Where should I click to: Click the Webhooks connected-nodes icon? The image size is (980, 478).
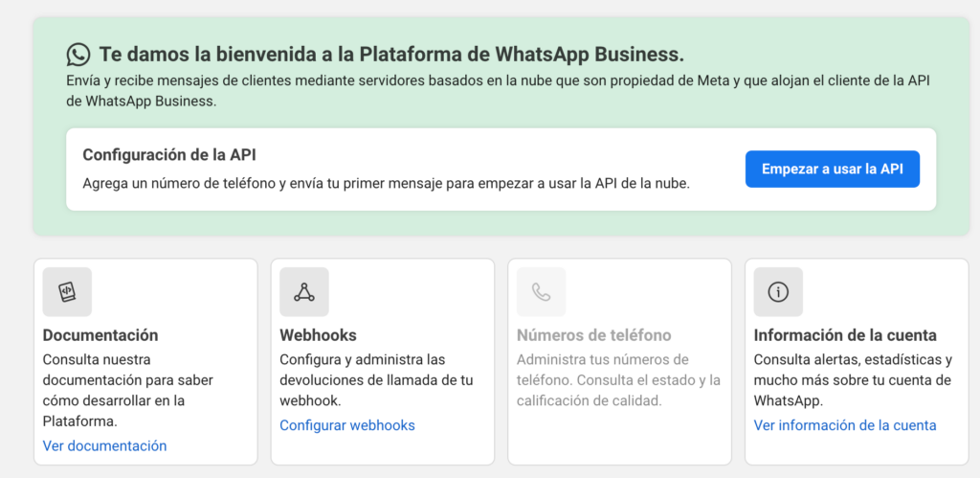[x=304, y=292]
